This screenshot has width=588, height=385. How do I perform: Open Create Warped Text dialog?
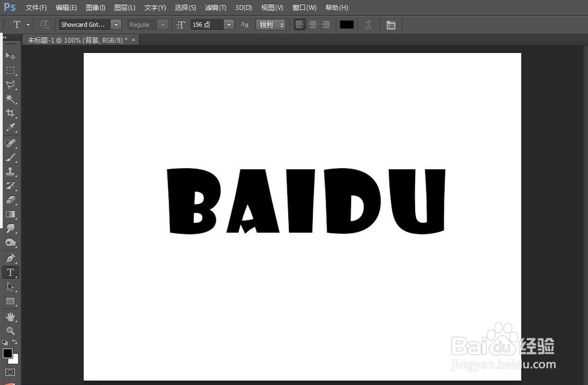(x=368, y=25)
